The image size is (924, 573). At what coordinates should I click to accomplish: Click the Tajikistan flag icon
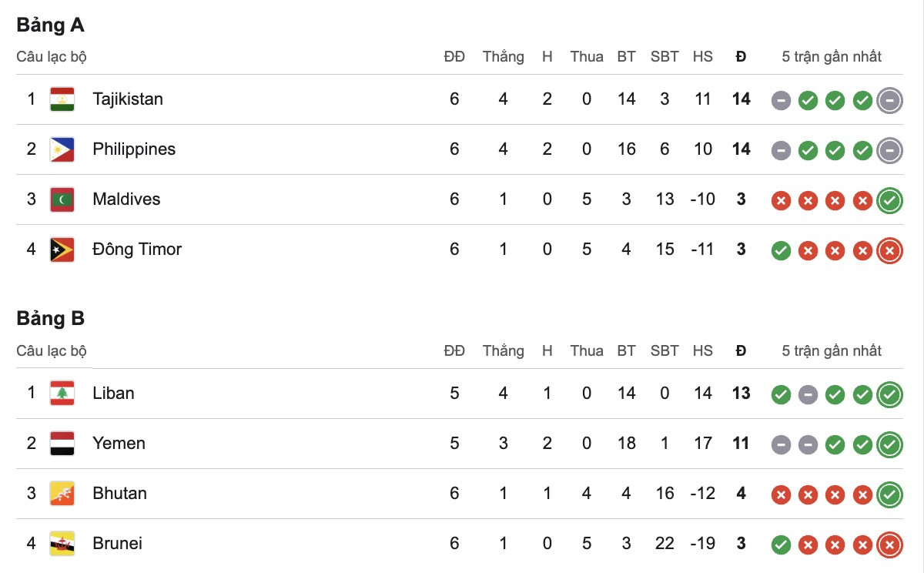62,99
